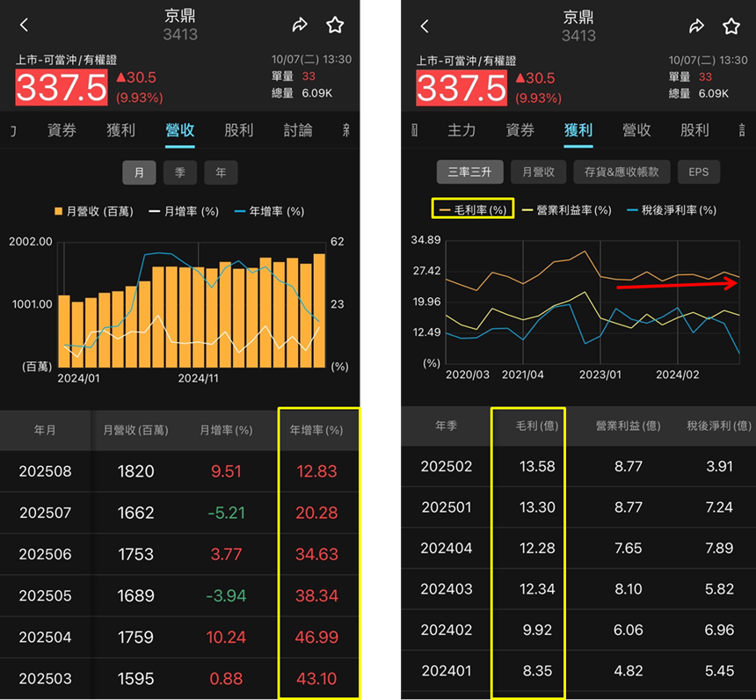
Task: Toggle the 稅後淨利率 (%) legend item
Action: point(672,210)
